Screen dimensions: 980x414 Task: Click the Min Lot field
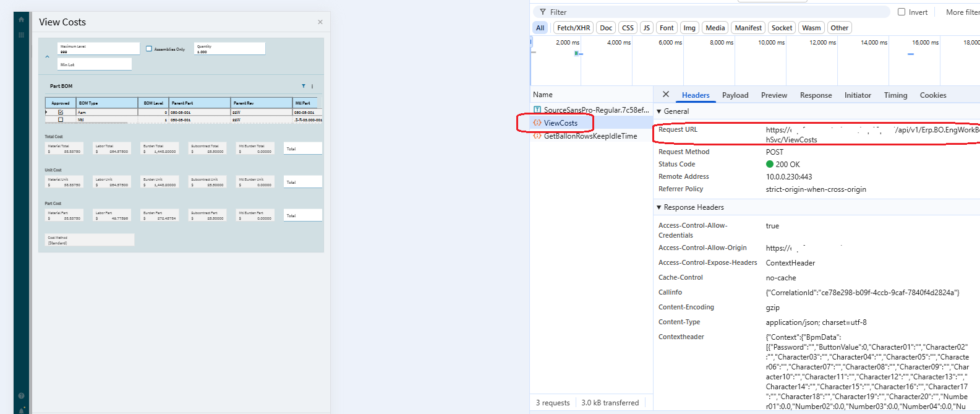[x=95, y=64]
